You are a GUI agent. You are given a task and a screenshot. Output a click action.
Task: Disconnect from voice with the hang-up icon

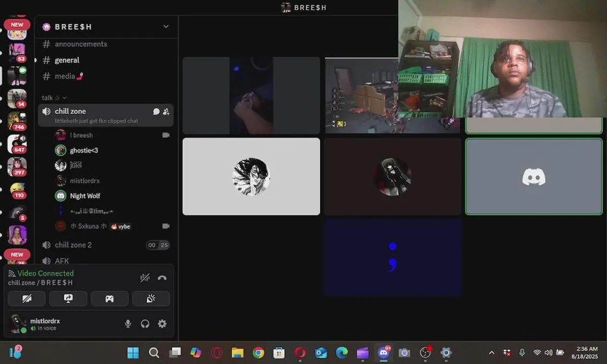pos(162,278)
